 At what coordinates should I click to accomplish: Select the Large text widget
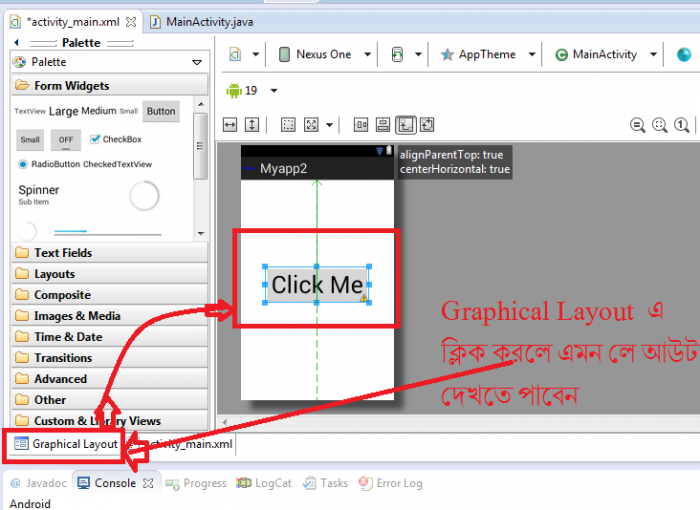pyautogui.click(x=63, y=111)
